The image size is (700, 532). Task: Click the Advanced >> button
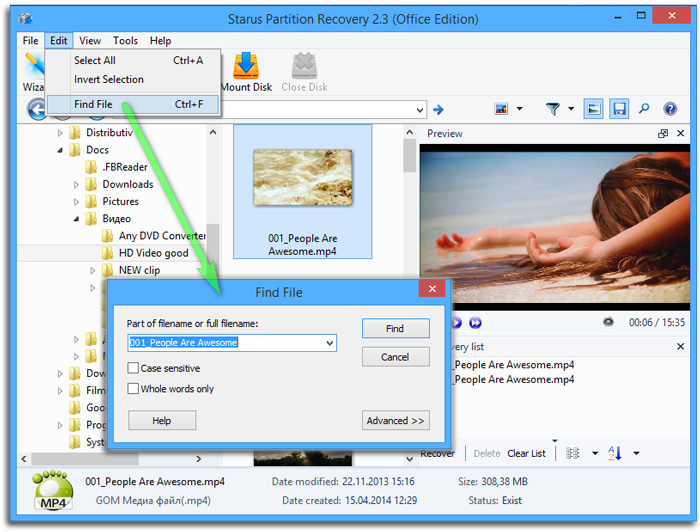(396, 420)
